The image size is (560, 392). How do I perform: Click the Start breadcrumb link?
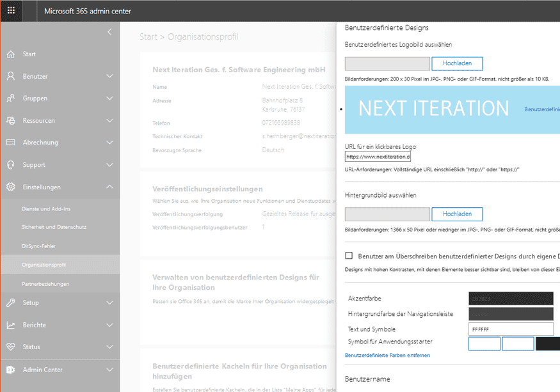[x=148, y=37]
